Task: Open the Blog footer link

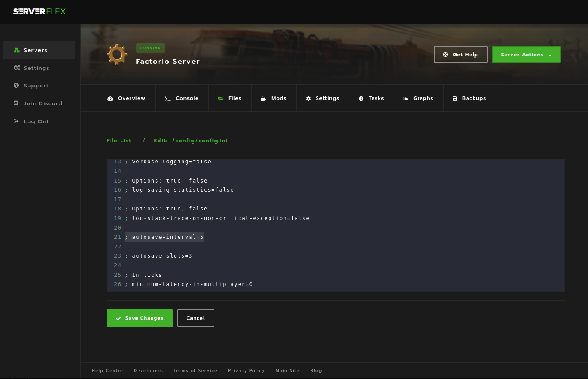Action: (x=316, y=371)
